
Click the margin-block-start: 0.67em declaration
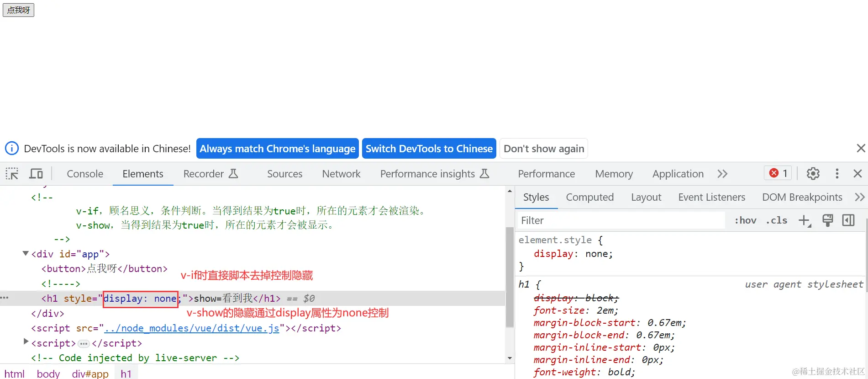610,323
